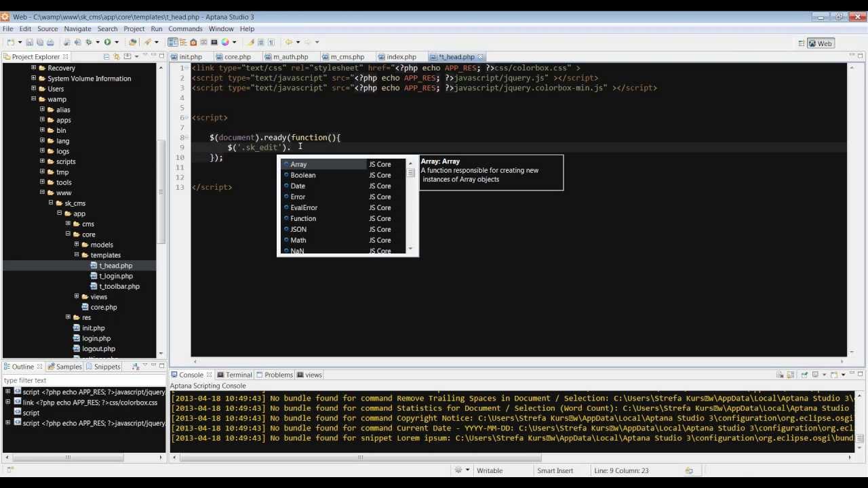Click the Forward navigation arrow icon
This screenshot has width=868, height=488.
click(x=307, y=42)
